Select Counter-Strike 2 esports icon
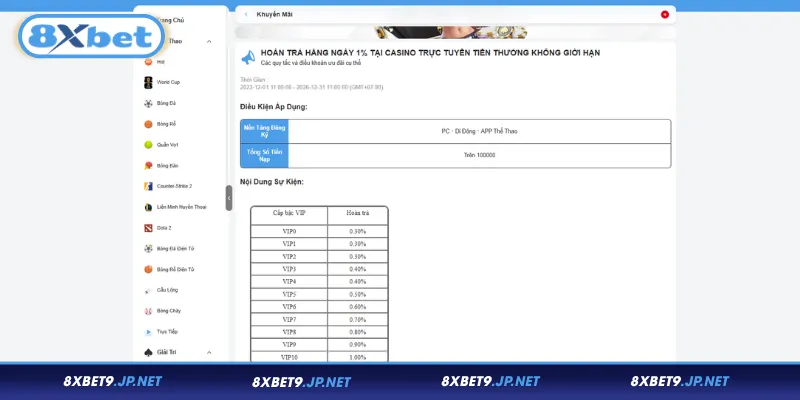This screenshot has width=800, height=400. (148, 186)
